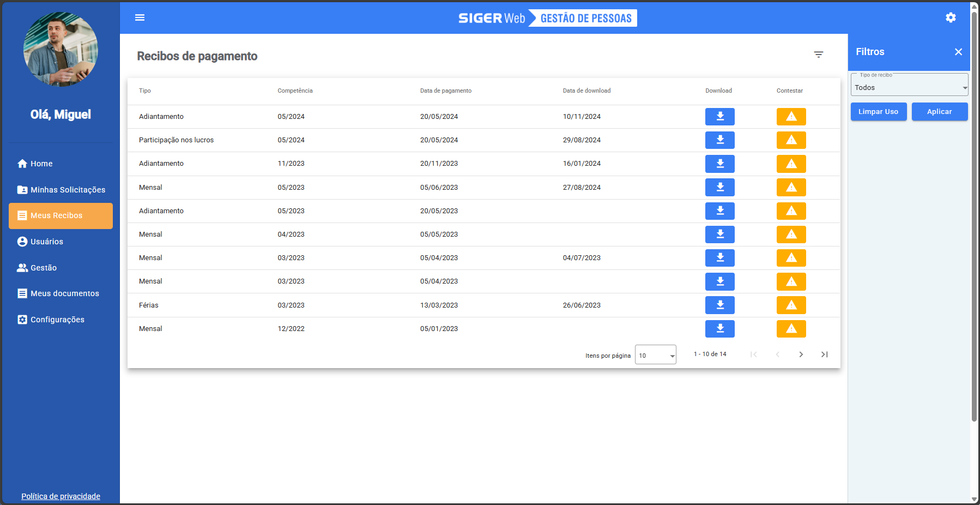Download the Adiantamento 11/2023 receipt

point(720,164)
